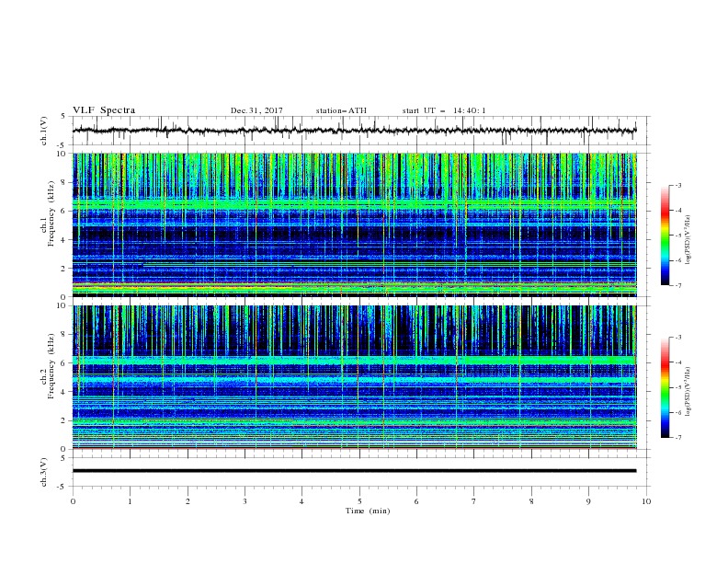The width and height of the screenshot is (728, 563).
Task: Click the 'station=ATH' label
Action: 341,110
